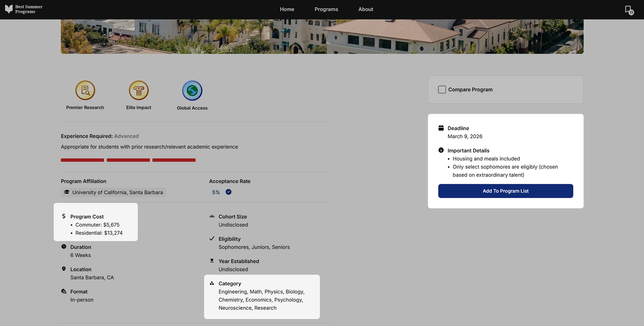Open the About page from navigation
The height and width of the screenshot is (326, 644).
coord(366,9)
